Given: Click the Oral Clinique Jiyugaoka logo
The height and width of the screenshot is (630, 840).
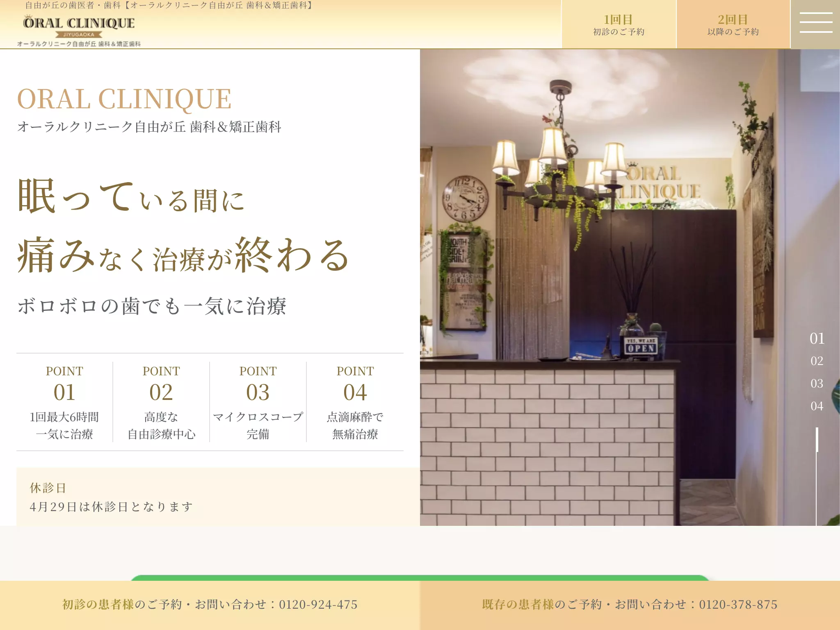Looking at the screenshot, I should [x=79, y=31].
